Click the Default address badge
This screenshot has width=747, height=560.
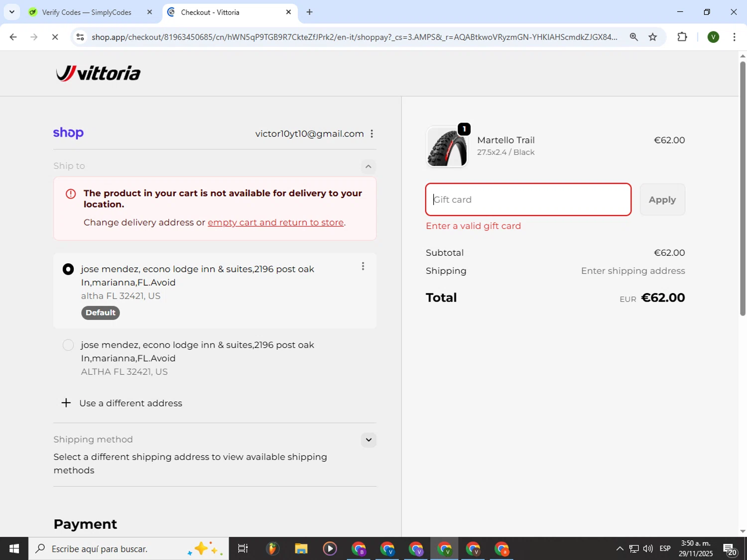[101, 313]
